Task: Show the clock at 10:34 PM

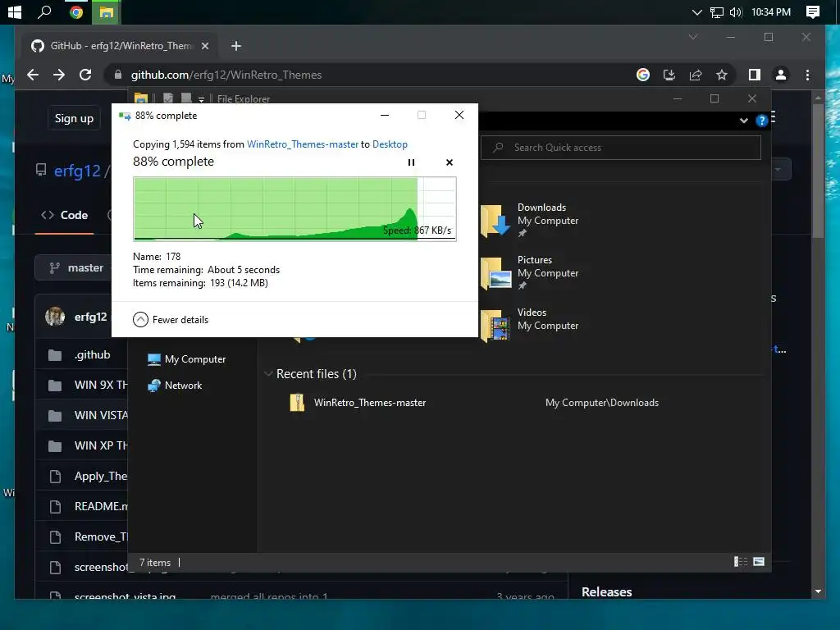Action: (x=771, y=12)
